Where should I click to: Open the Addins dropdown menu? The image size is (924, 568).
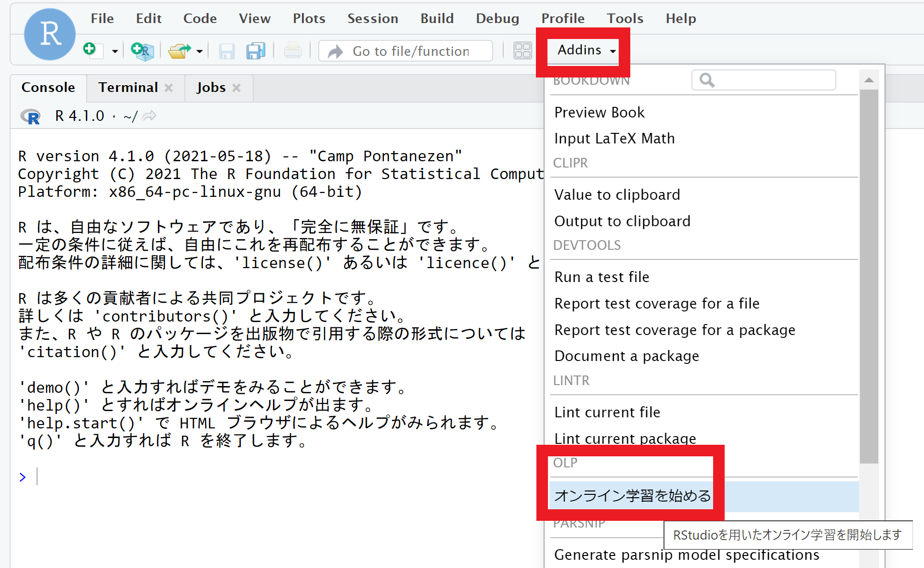pos(586,50)
